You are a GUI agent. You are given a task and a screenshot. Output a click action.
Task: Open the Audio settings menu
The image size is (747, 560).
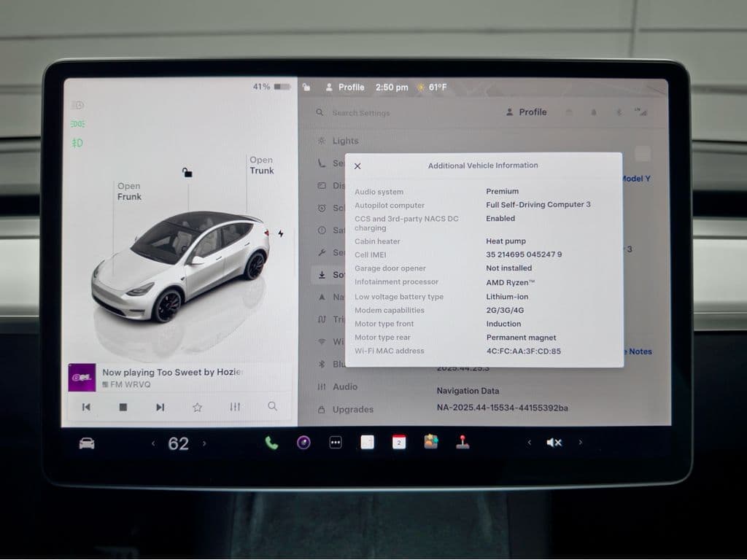(338, 386)
